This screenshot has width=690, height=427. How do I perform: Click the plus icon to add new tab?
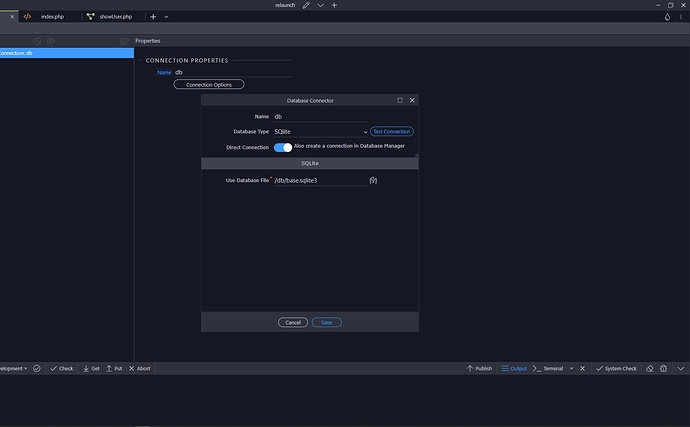(153, 17)
